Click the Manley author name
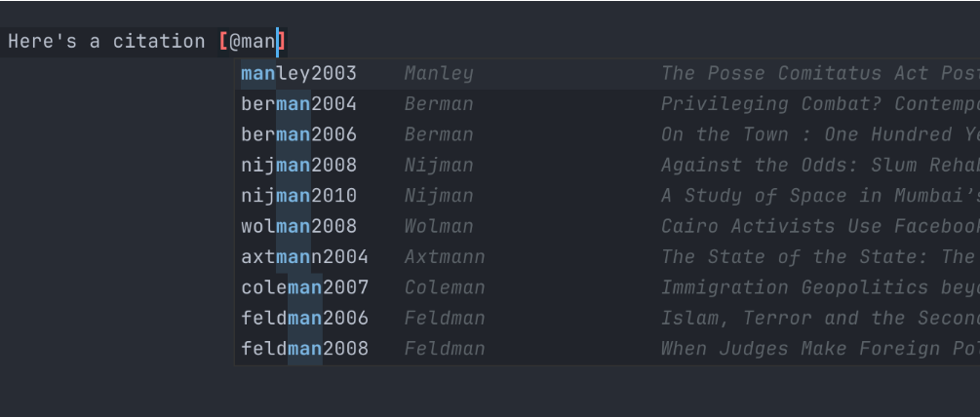Image resolution: width=980 pixels, height=417 pixels. [439, 74]
